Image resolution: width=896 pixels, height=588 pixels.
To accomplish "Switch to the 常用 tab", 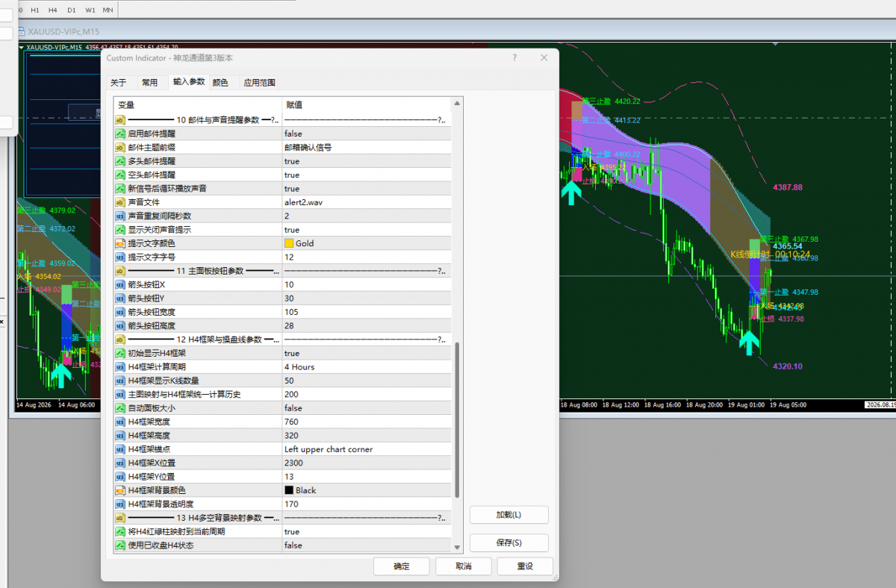I will point(150,82).
